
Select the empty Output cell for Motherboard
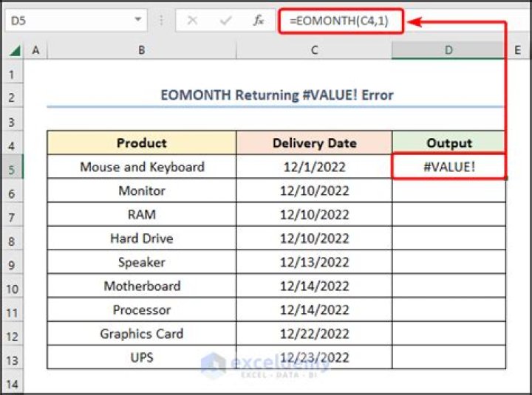(449, 286)
